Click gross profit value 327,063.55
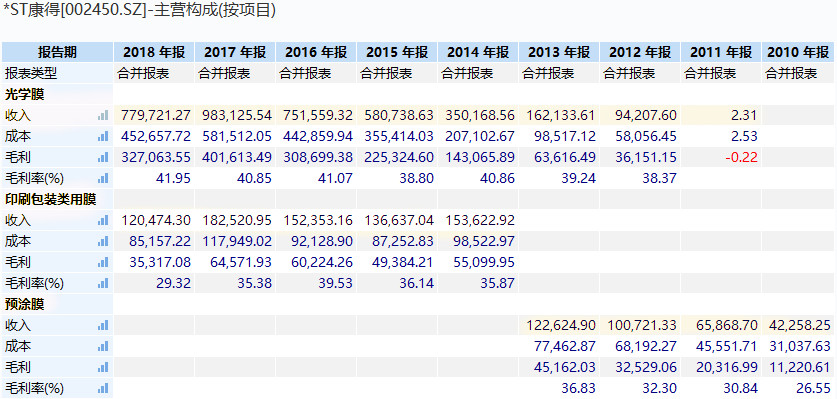The width and height of the screenshot is (837, 399). (x=156, y=158)
